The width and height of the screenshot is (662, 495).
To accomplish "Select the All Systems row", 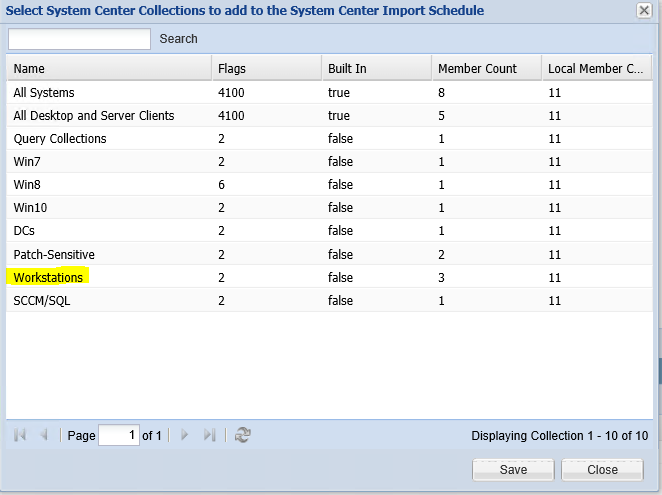I will point(329,92).
